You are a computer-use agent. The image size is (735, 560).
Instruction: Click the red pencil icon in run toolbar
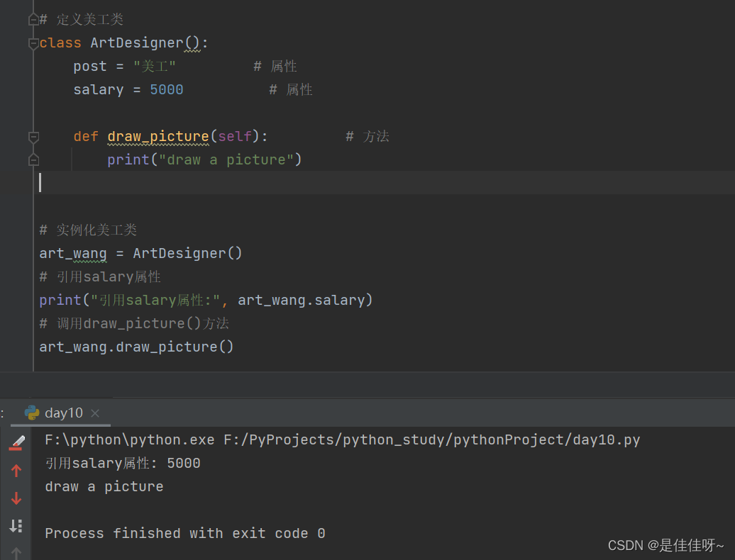(x=17, y=442)
